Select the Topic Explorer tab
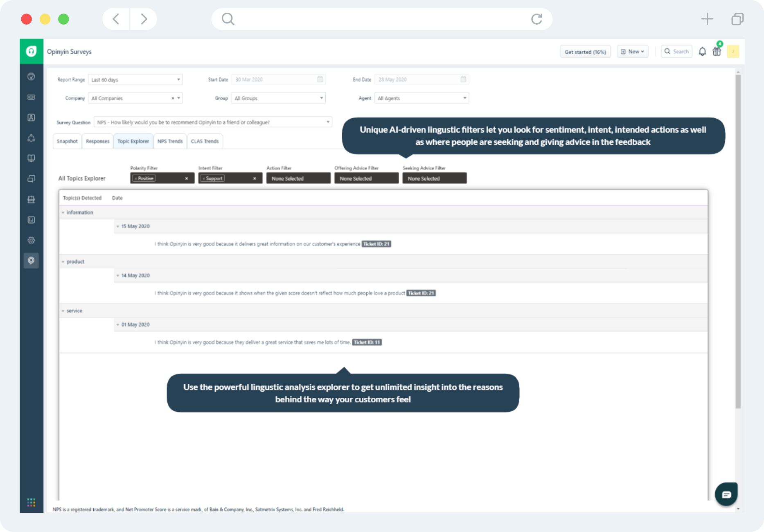 133,141
